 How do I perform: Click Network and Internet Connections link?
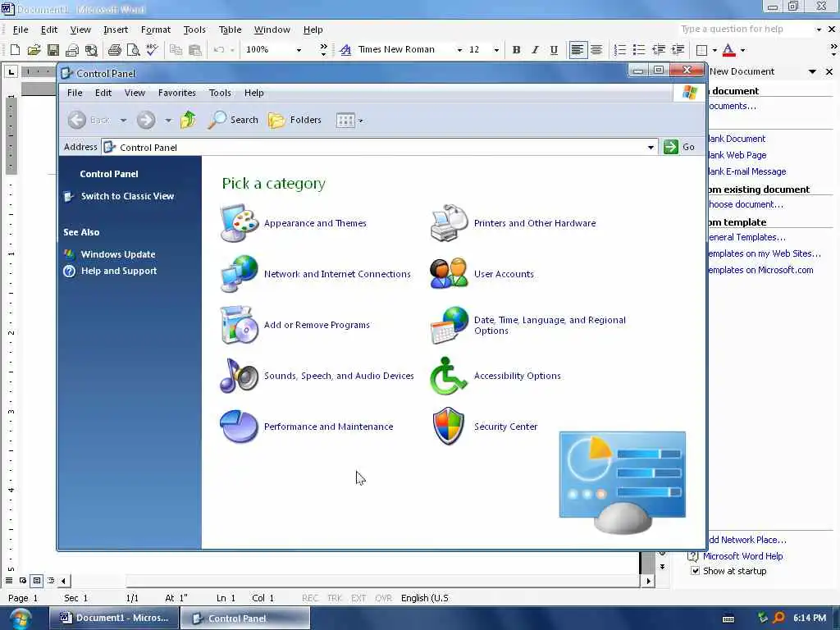(337, 274)
